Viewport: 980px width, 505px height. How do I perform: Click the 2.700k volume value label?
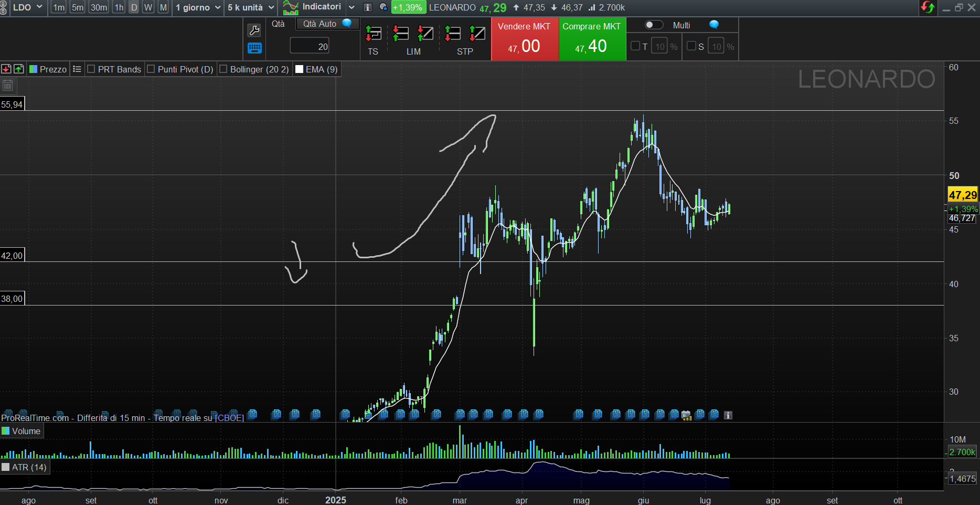tap(963, 452)
